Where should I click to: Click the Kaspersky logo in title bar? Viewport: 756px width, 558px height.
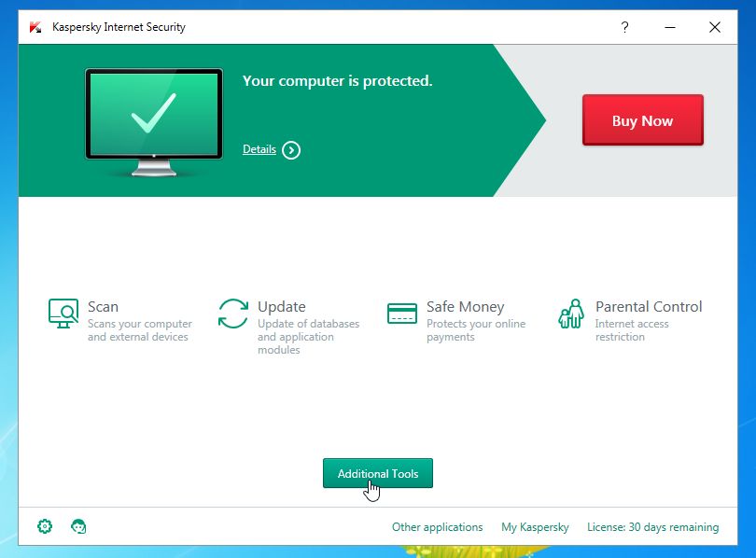click(x=35, y=27)
